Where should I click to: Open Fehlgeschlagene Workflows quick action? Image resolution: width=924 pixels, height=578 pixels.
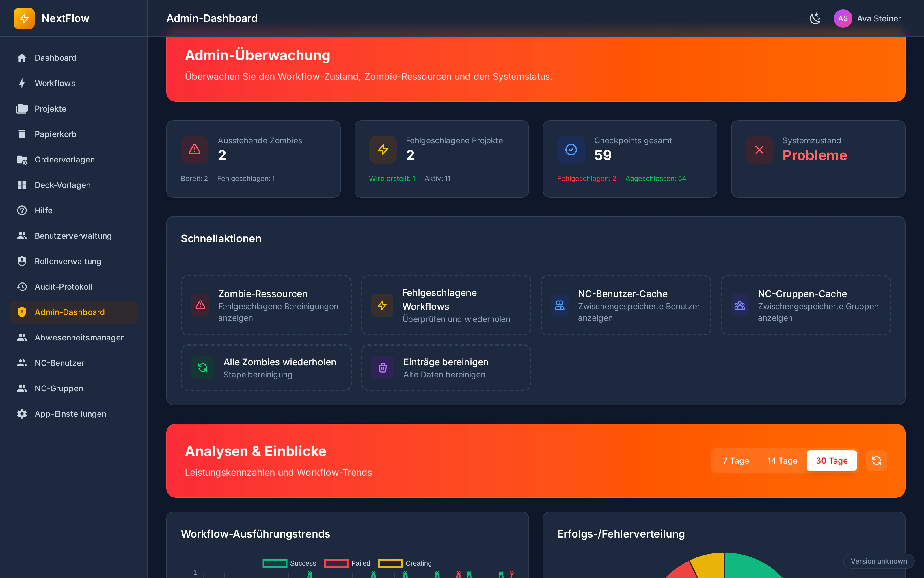[x=446, y=305]
